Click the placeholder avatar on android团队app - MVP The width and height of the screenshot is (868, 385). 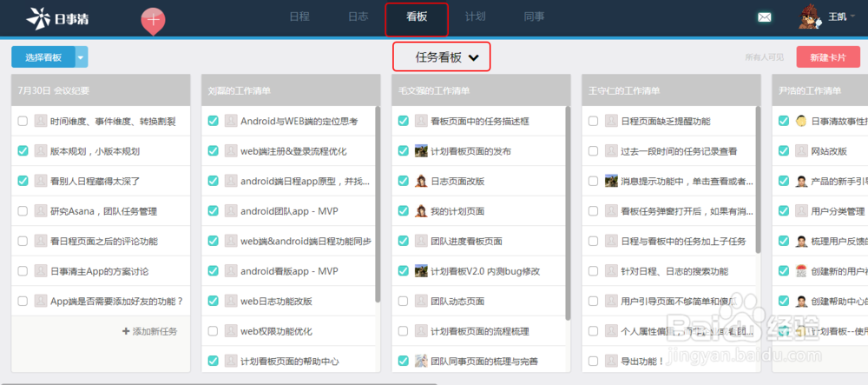231,210
